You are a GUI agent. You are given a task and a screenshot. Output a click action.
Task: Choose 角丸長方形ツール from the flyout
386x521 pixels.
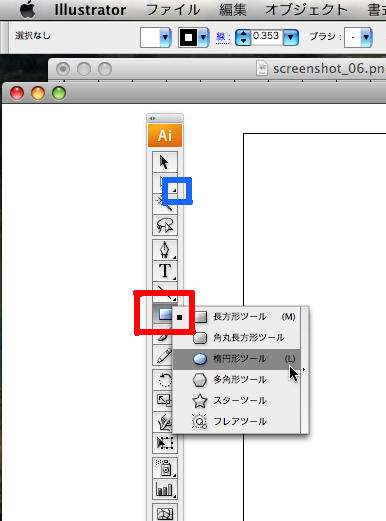237,338
